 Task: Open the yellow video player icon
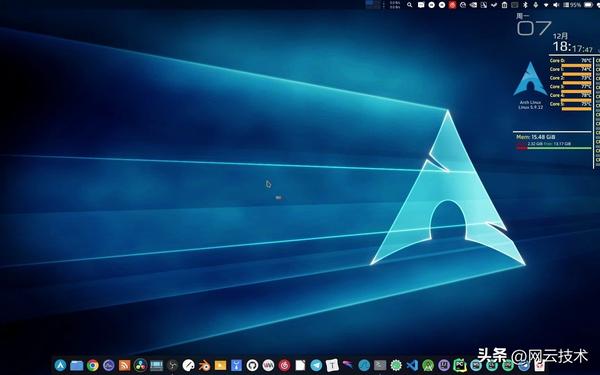click(220, 365)
